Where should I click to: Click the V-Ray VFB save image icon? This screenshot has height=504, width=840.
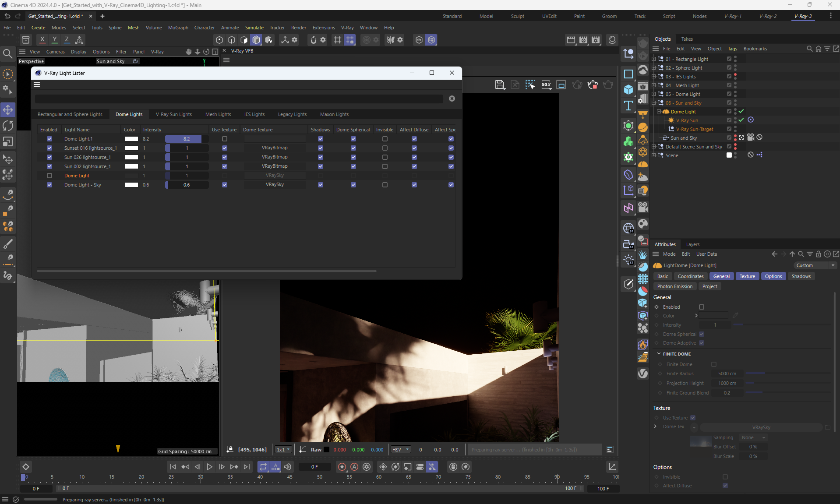click(500, 85)
